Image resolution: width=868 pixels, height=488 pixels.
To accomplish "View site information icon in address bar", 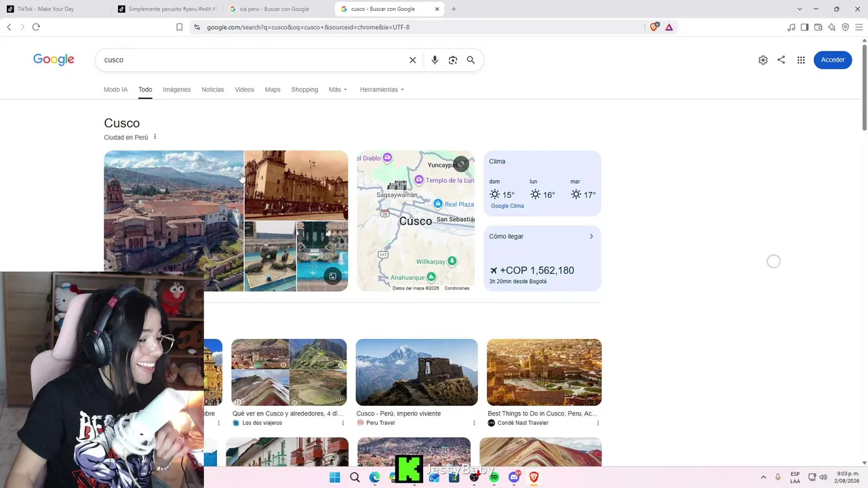I will [197, 27].
